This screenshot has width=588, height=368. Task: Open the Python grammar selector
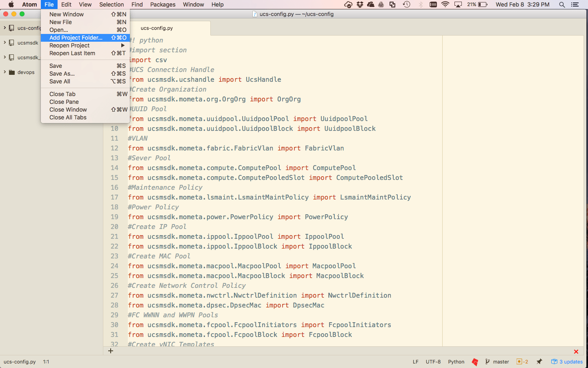[456, 362]
